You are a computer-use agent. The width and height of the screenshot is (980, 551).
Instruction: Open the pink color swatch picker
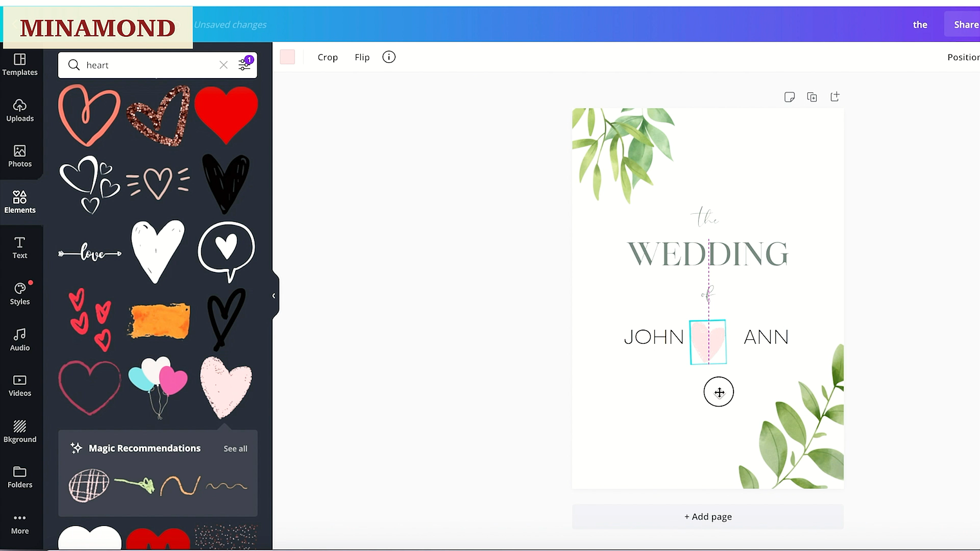pos(287,57)
